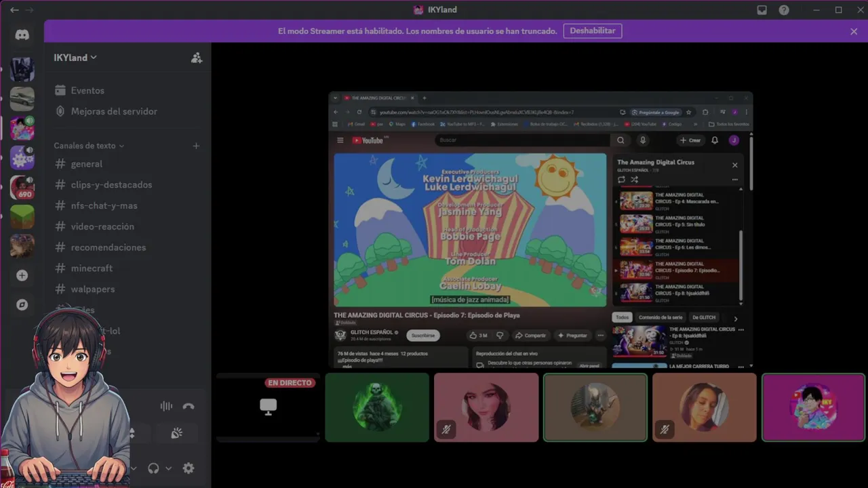Show more chips with arrow after De GLITCH
The height and width of the screenshot is (488, 868).
[736, 319]
